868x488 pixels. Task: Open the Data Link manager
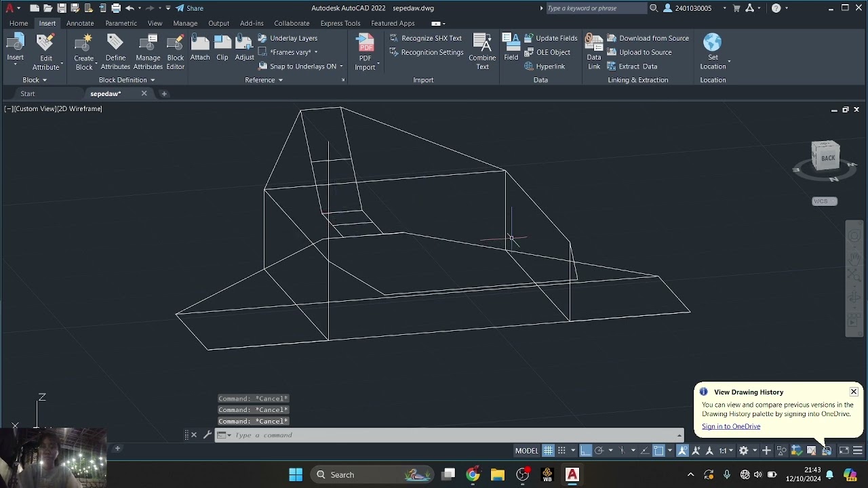(594, 52)
